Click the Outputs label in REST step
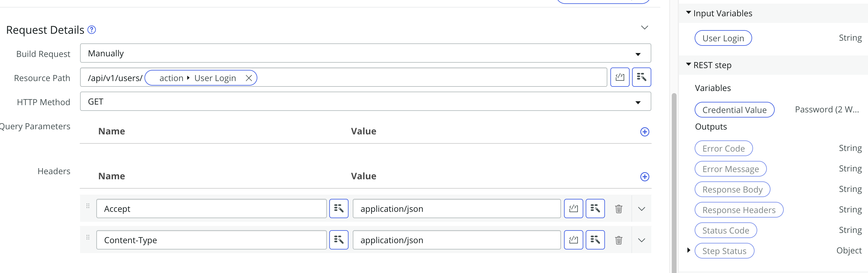This screenshot has width=868, height=273. click(x=711, y=127)
